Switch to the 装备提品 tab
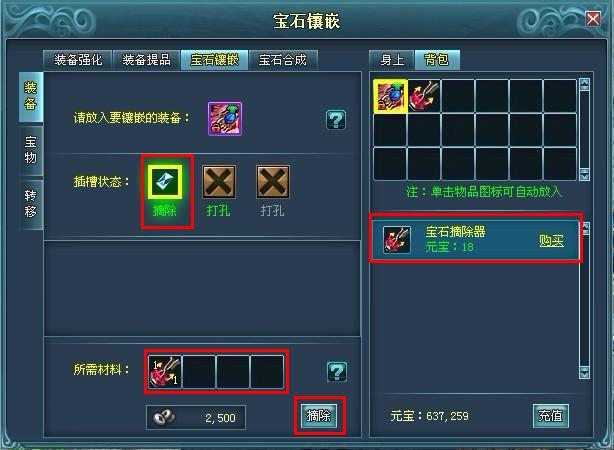This screenshot has height=450, width=614. tap(146, 60)
